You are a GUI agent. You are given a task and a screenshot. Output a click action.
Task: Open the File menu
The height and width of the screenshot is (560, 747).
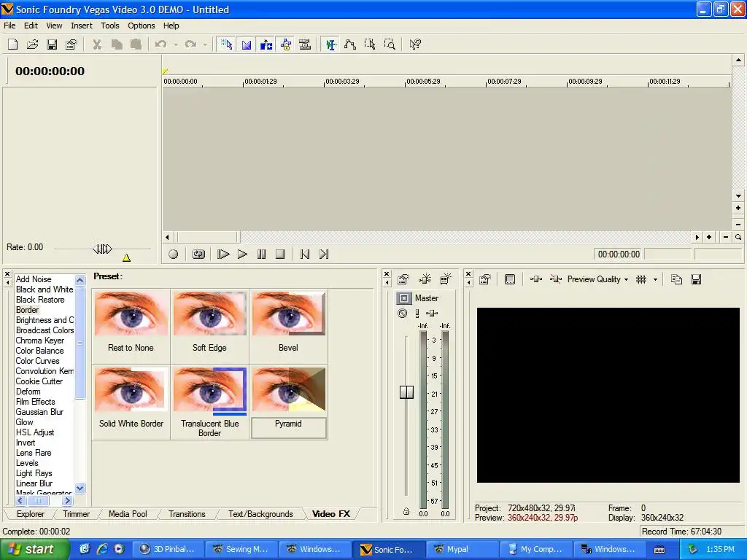[x=9, y=26]
